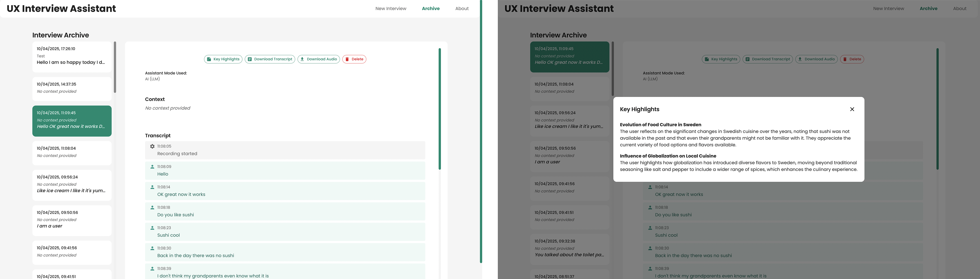The width and height of the screenshot is (980, 279).
Task: Click person icon on left 'Back in the day' row
Action: [152, 248]
